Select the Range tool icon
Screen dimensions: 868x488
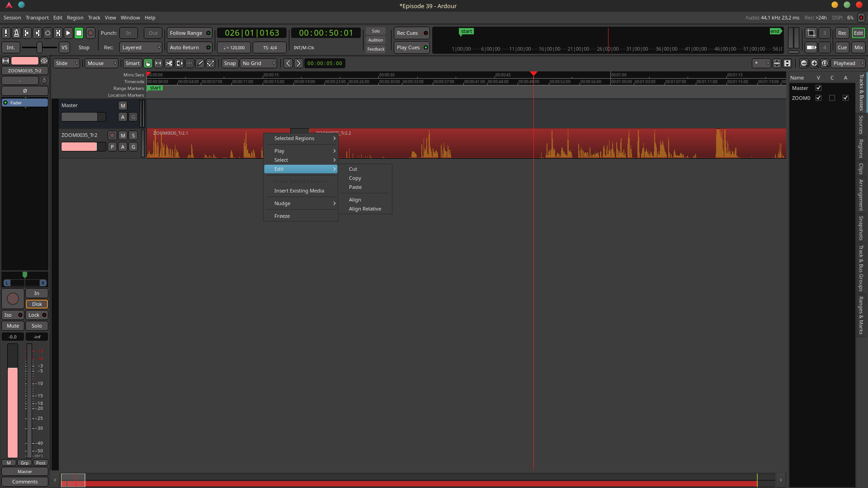pos(158,63)
